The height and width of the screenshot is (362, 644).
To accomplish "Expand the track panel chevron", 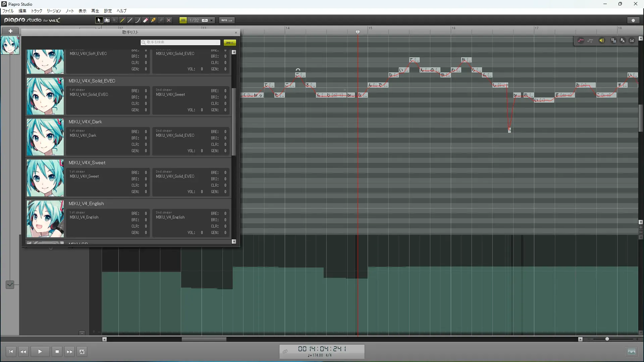I will pos(10,285).
